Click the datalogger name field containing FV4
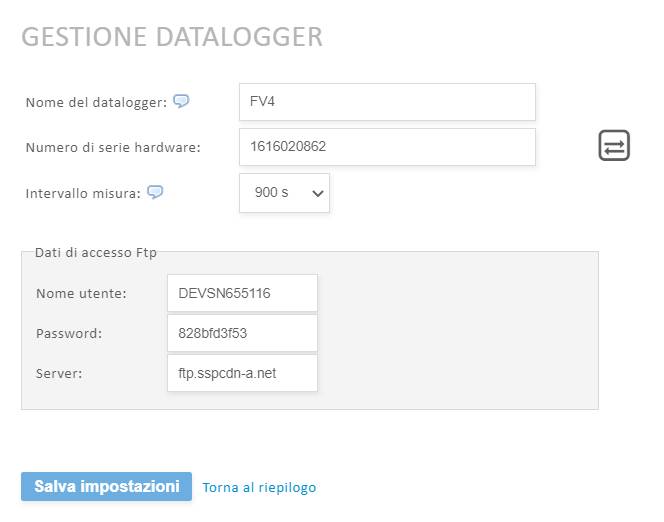 (387, 102)
